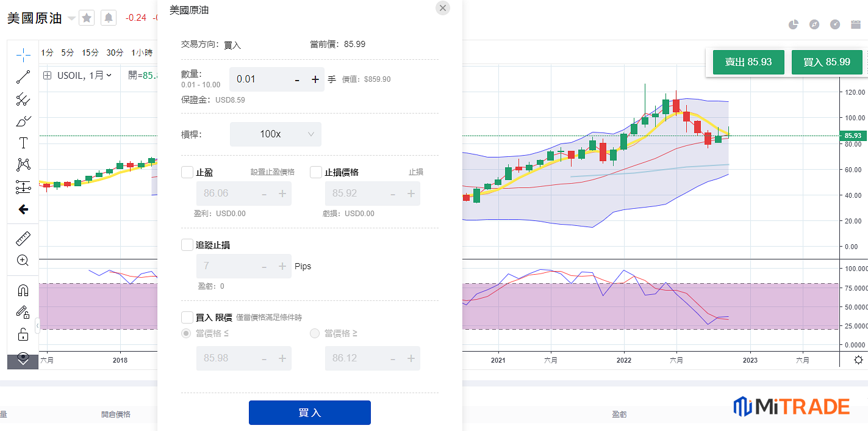Select the trend line drawing tool
868x431 pixels.
23,77
